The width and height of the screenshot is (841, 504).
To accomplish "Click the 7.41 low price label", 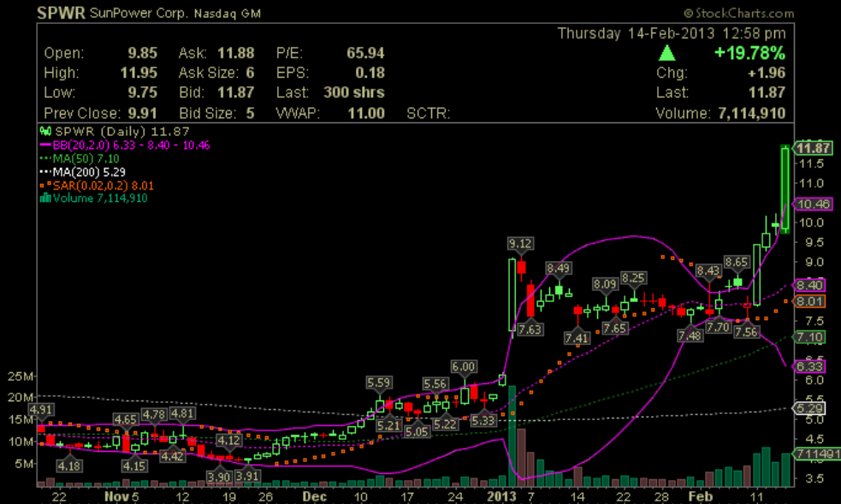I will point(577,338).
